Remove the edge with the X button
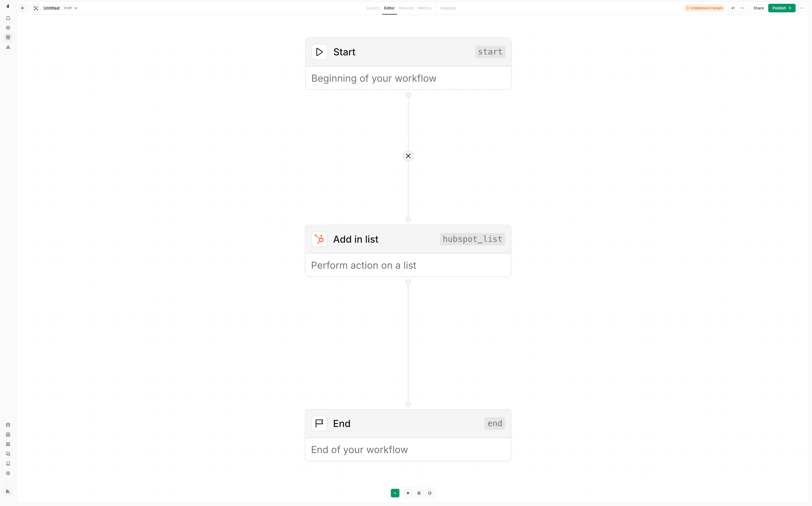This screenshot has height=506, width=812. (x=408, y=156)
